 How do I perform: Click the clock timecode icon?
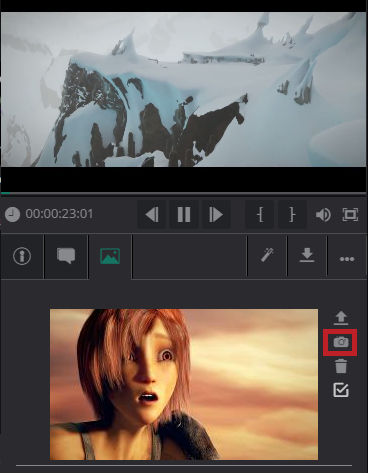click(12, 214)
